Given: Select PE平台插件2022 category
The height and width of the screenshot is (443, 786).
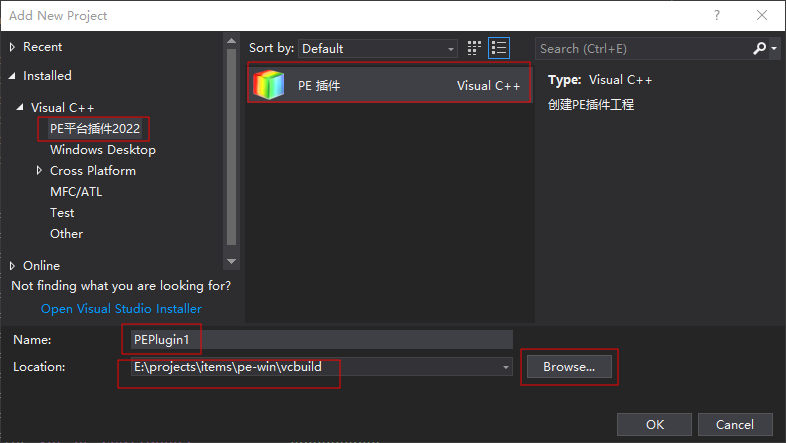Looking at the screenshot, I should click(95, 129).
